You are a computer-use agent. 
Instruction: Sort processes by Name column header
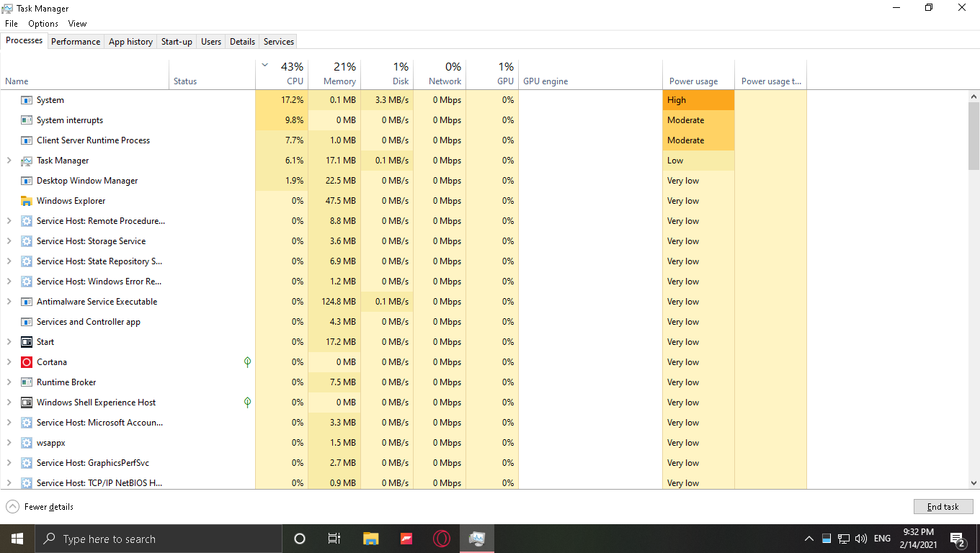[x=85, y=74]
